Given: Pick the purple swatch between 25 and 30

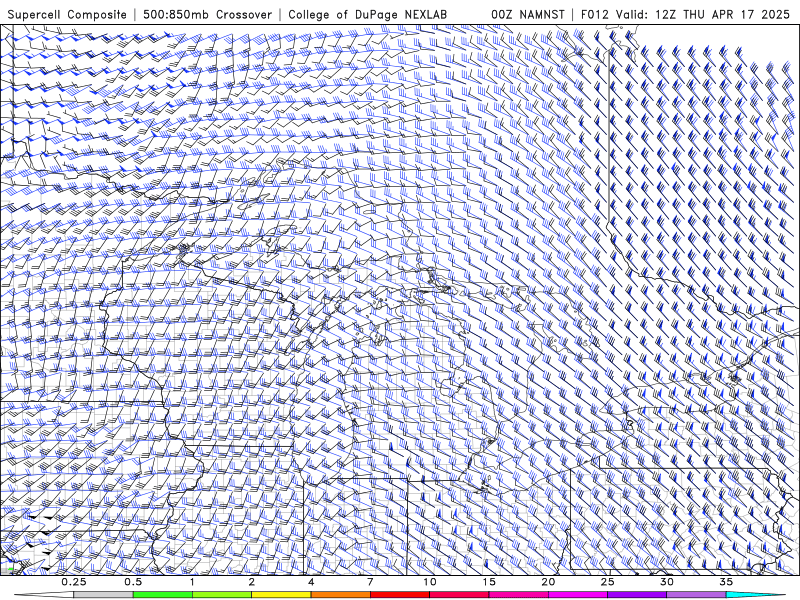Looking at the screenshot, I should (x=637, y=595).
